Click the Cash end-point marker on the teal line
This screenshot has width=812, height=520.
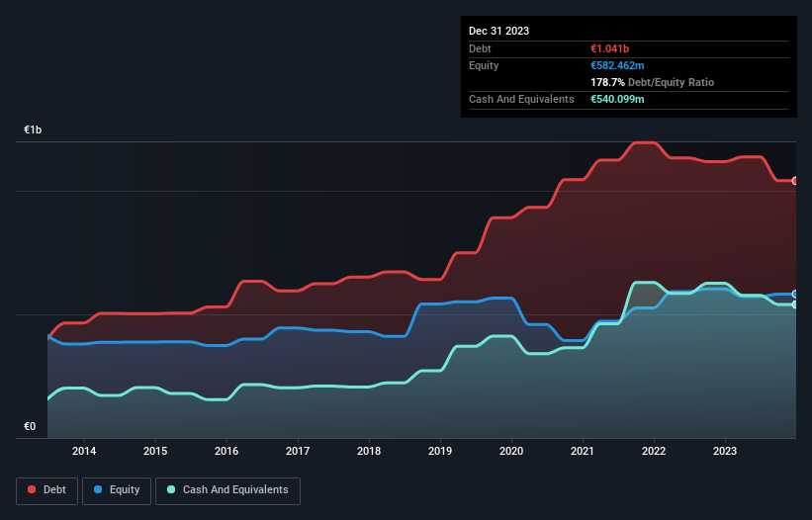click(x=795, y=304)
